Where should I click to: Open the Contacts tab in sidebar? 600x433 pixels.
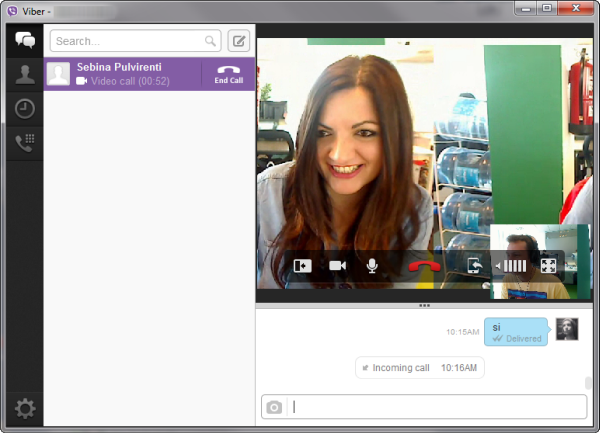(25, 74)
